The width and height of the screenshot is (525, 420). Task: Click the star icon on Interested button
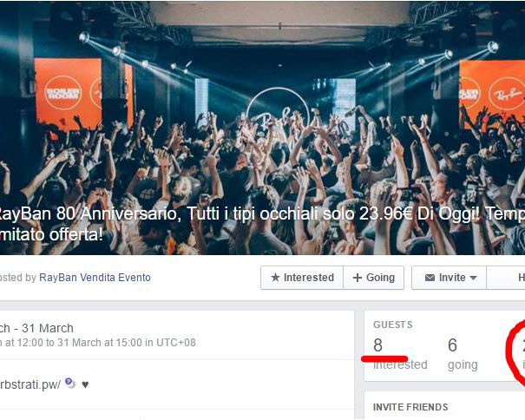(x=275, y=278)
